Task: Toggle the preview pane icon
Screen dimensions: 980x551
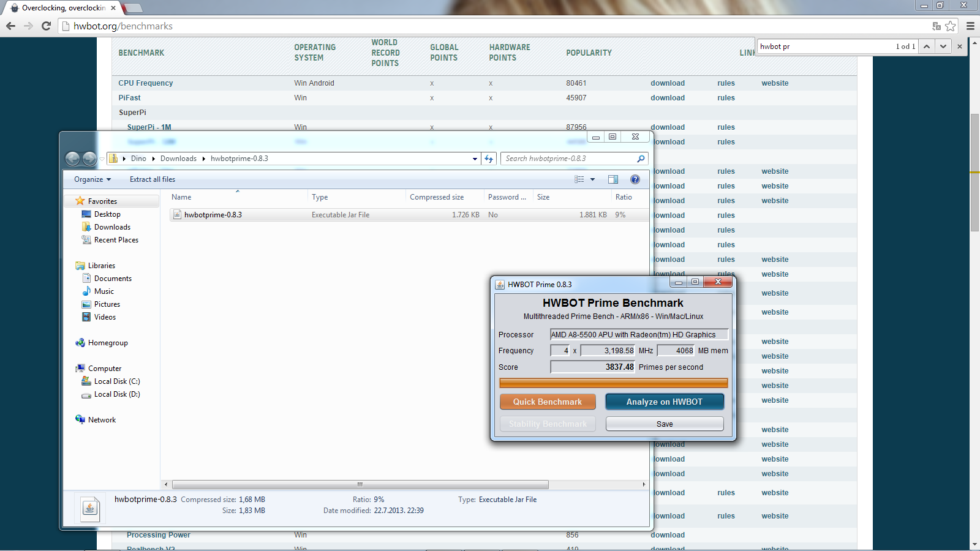Action: (613, 179)
